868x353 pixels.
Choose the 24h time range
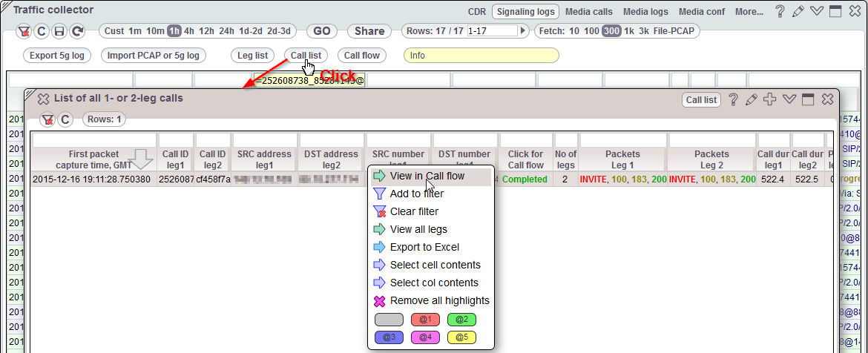click(x=226, y=31)
